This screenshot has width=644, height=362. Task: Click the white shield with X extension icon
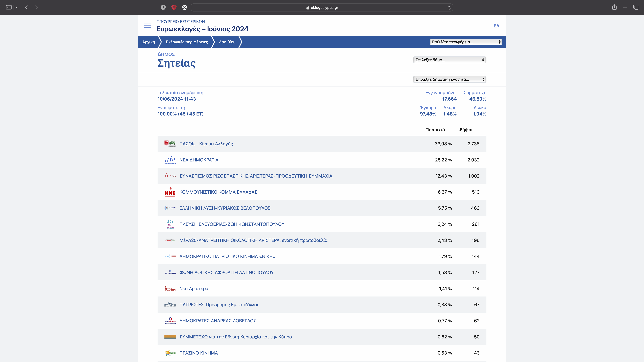coord(184,7)
